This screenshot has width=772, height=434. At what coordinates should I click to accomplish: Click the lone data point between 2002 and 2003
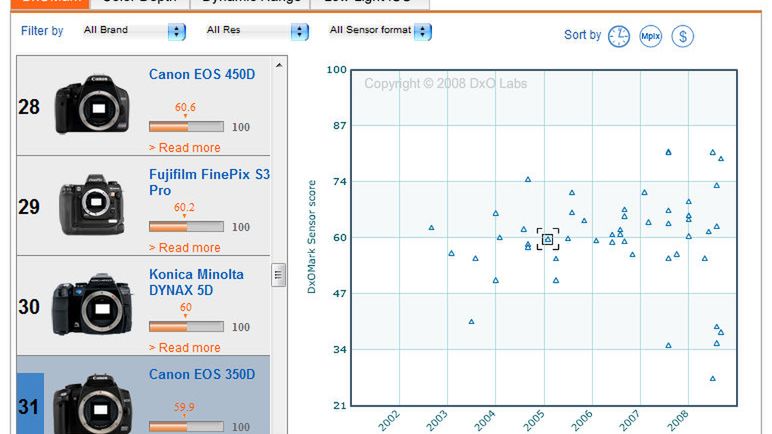point(431,228)
